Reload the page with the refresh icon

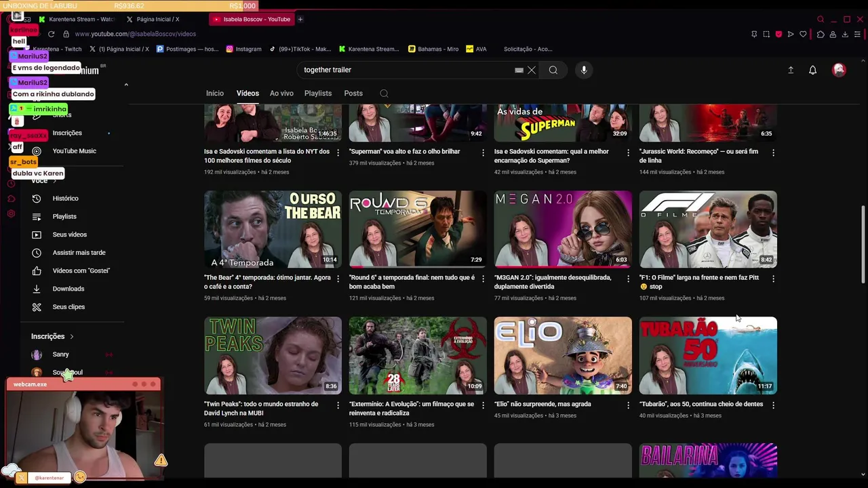[51, 34]
